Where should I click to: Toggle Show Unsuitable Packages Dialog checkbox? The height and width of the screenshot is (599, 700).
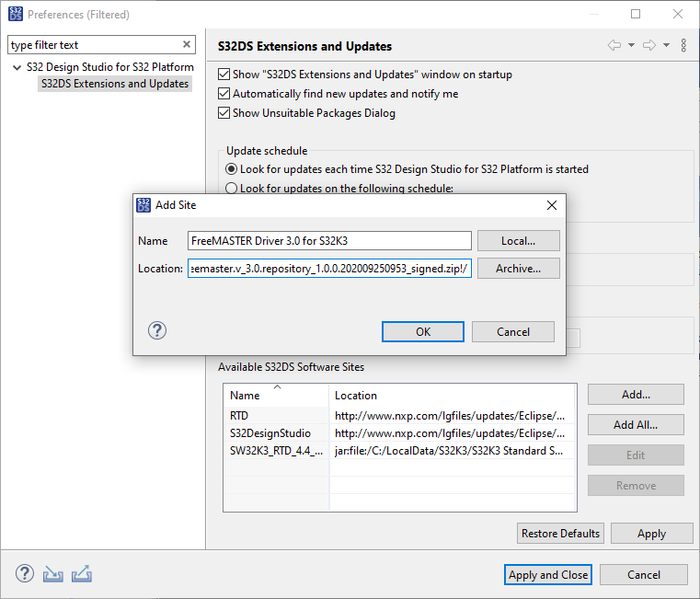tap(224, 112)
